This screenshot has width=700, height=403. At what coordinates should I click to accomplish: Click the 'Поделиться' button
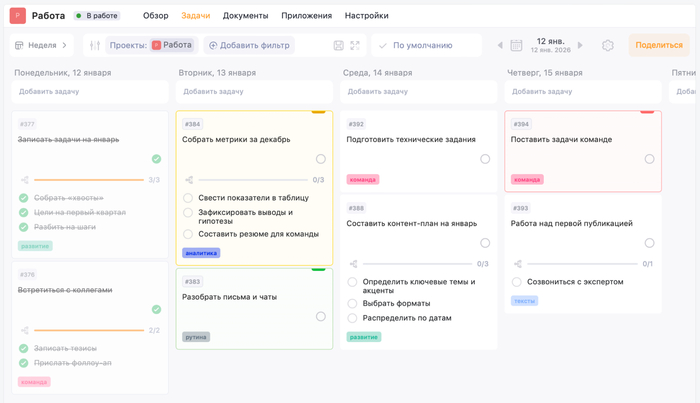tap(658, 46)
